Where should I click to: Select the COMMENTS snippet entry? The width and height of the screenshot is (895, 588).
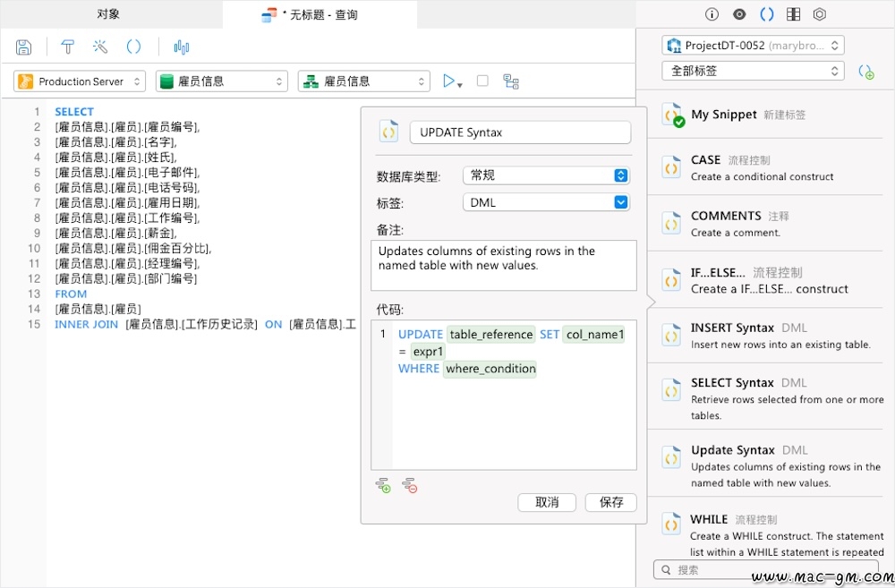[x=765, y=223]
